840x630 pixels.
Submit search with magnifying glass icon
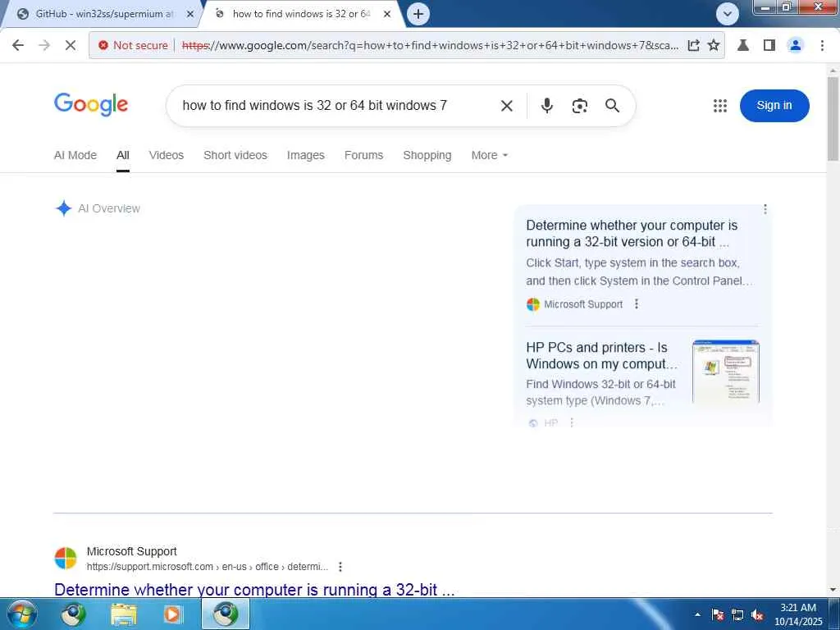[612, 106]
